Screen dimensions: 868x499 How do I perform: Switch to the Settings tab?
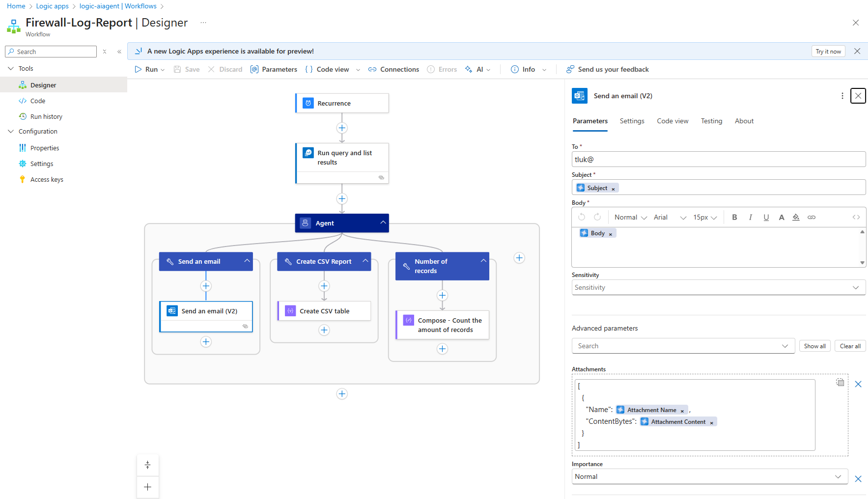632,121
